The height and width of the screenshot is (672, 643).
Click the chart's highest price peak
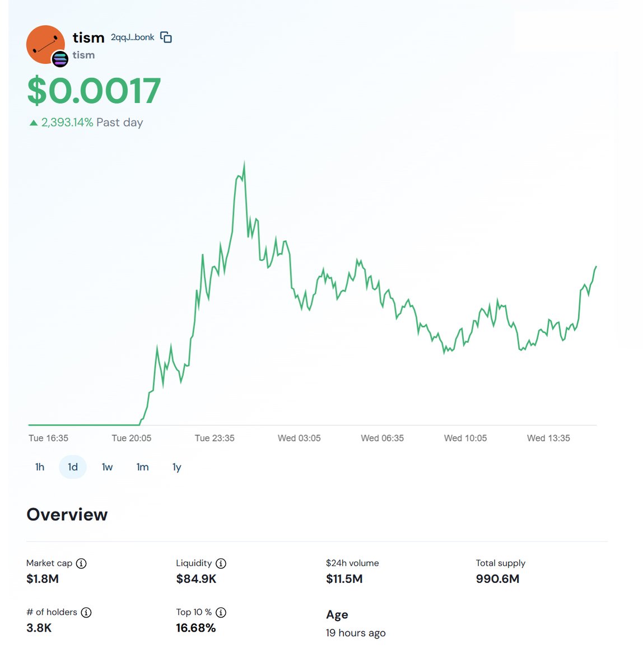click(x=244, y=164)
